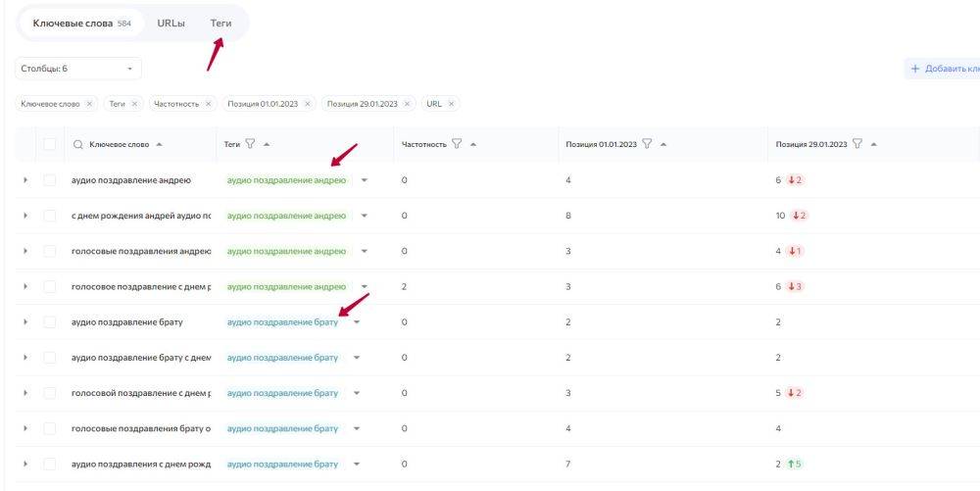The width and height of the screenshot is (980, 491).
Task: Switch to the URLы tab
Action: pos(171,24)
